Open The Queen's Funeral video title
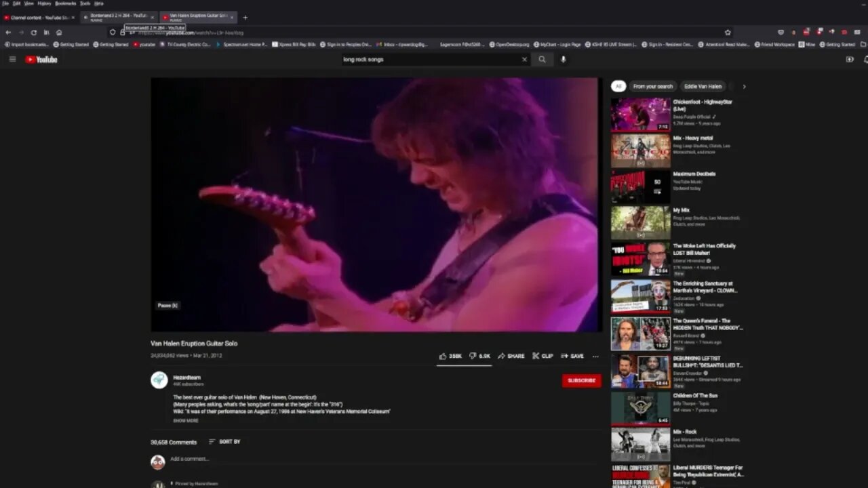Viewport: 868px width, 488px height. (707, 324)
